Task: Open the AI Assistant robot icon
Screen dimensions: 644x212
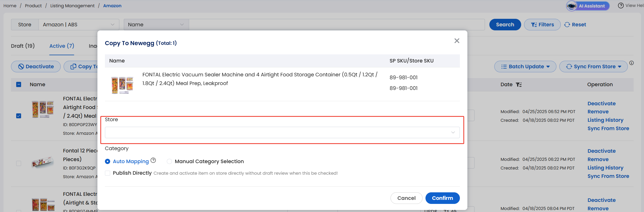Action: coord(571,6)
